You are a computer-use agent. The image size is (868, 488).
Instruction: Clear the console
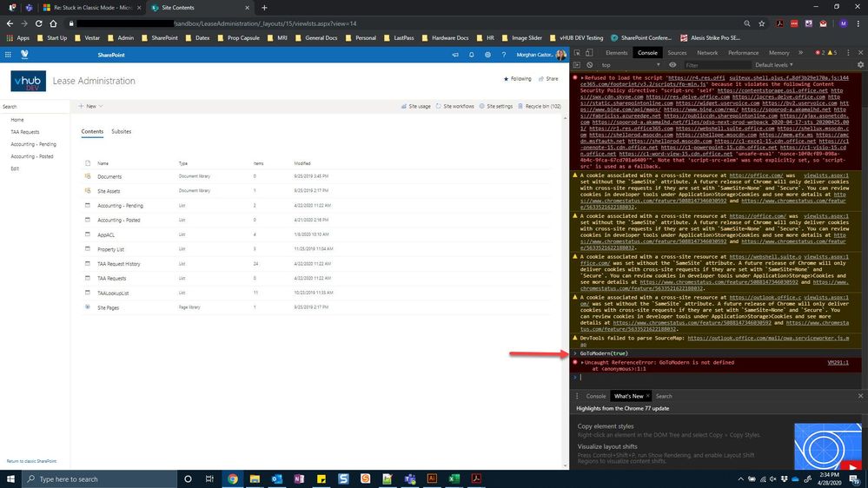pos(590,65)
